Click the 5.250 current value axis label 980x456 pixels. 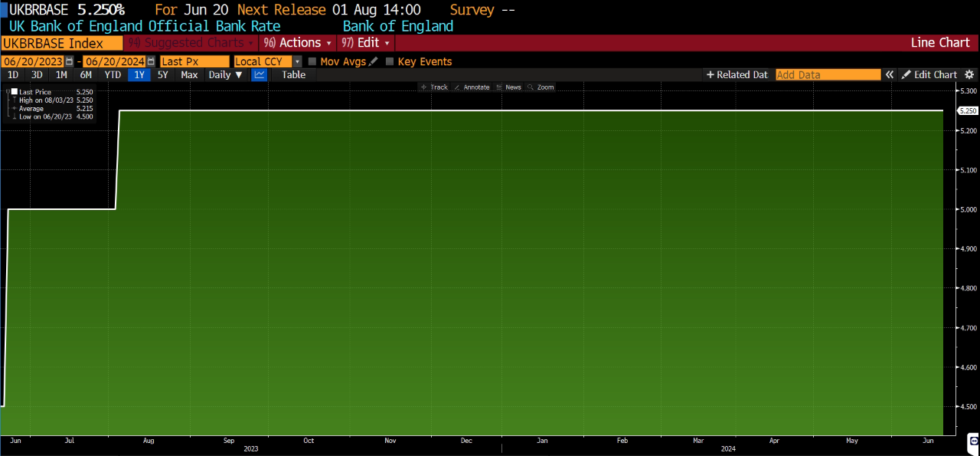[968, 110]
